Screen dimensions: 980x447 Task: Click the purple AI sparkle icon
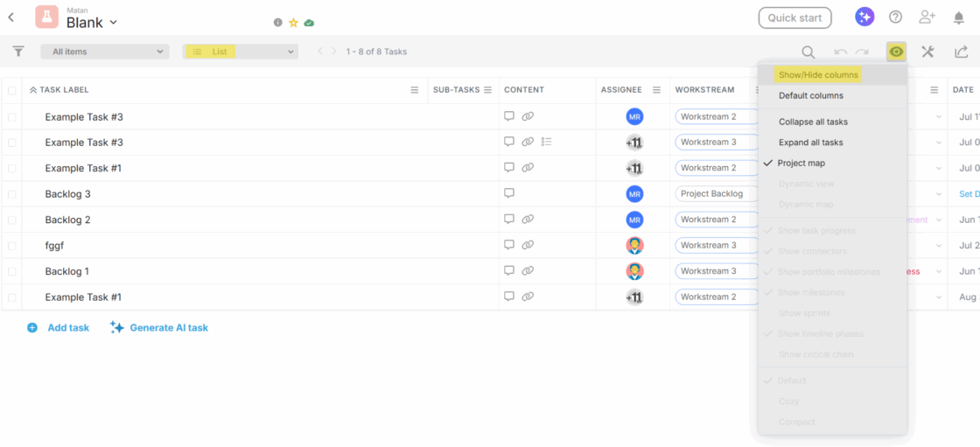tap(864, 17)
